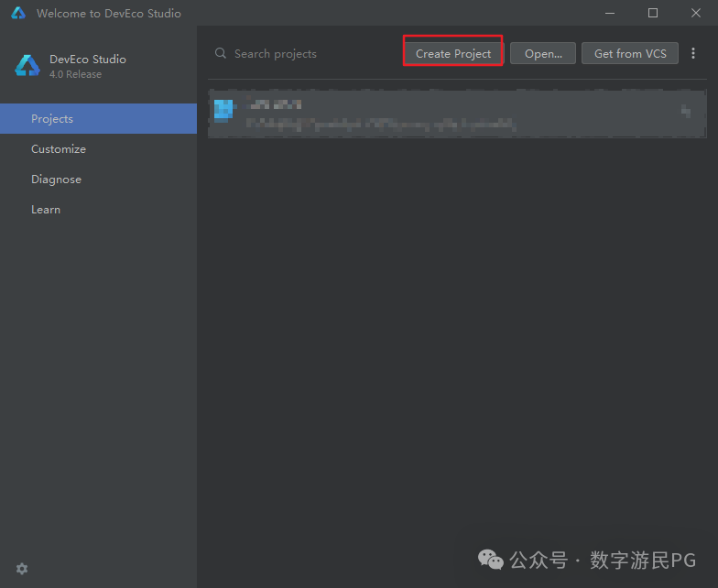
Task: Open the Diagnose tab
Action: tap(99, 180)
